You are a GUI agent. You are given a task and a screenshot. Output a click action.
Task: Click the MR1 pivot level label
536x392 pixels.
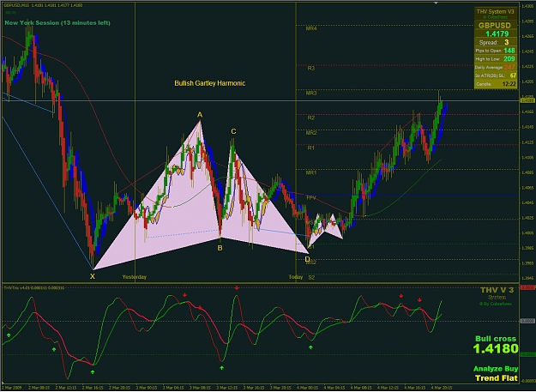311,173
